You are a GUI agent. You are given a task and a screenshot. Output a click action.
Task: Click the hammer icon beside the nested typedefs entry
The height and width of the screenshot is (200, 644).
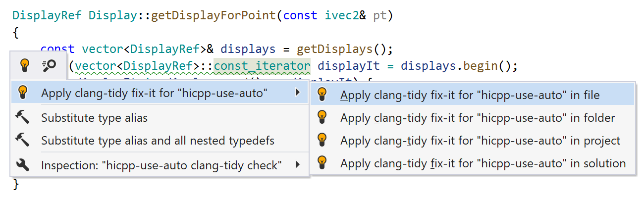tap(22, 141)
